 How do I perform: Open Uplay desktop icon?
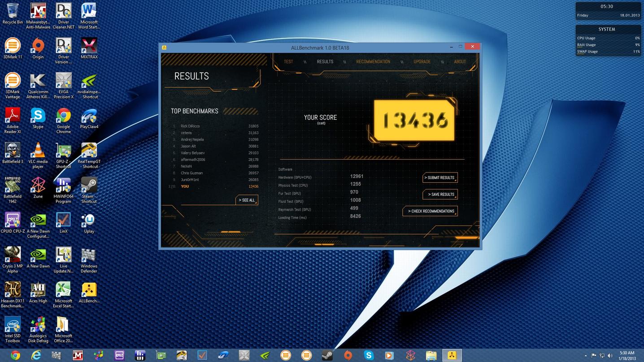89,223
